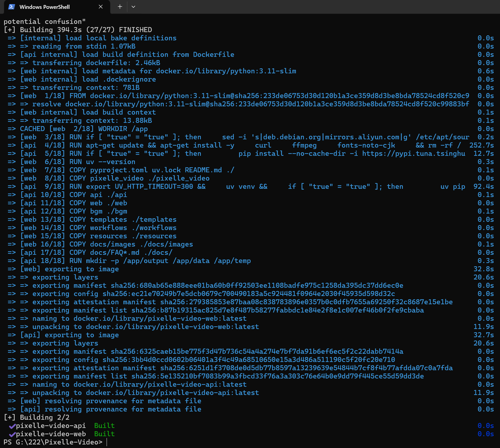This screenshot has width=500, height=448.
Task: Click the 252.7s duration for the apt-get step
Action: click(x=481, y=145)
